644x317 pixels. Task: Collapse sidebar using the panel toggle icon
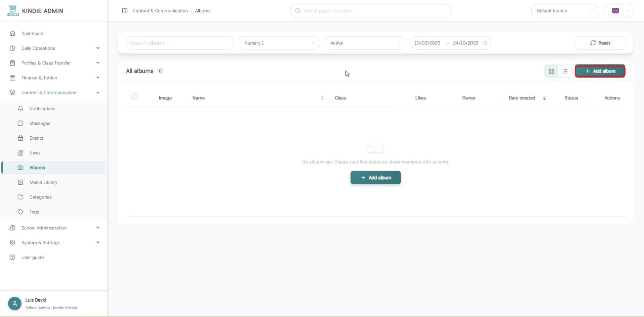(125, 11)
